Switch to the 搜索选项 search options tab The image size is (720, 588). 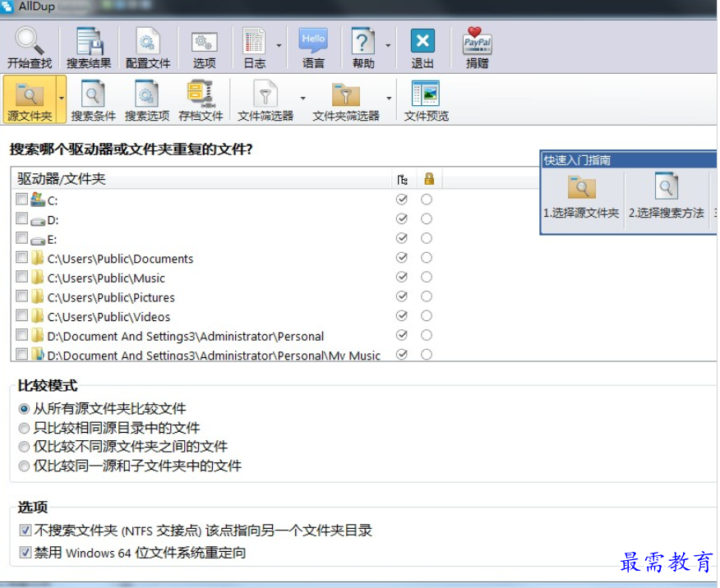[x=147, y=99]
